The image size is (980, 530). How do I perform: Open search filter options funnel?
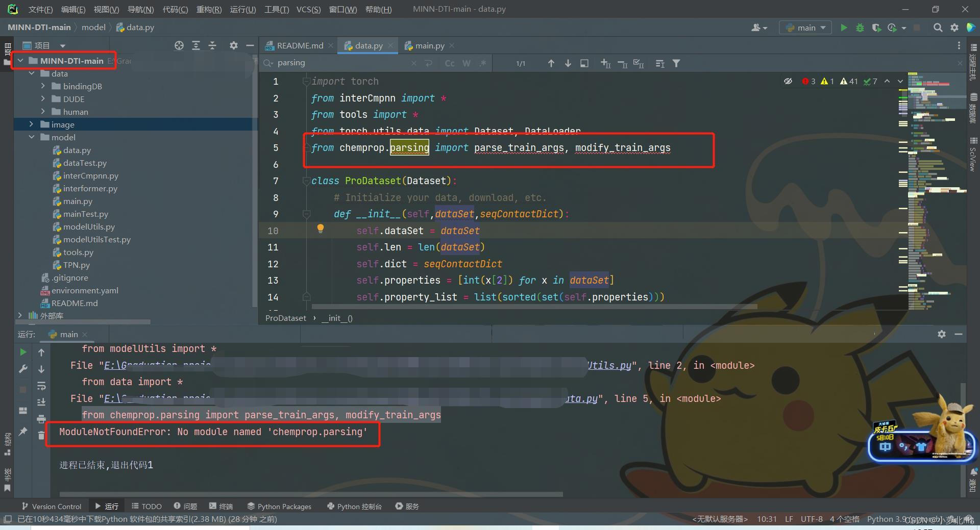tap(676, 63)
